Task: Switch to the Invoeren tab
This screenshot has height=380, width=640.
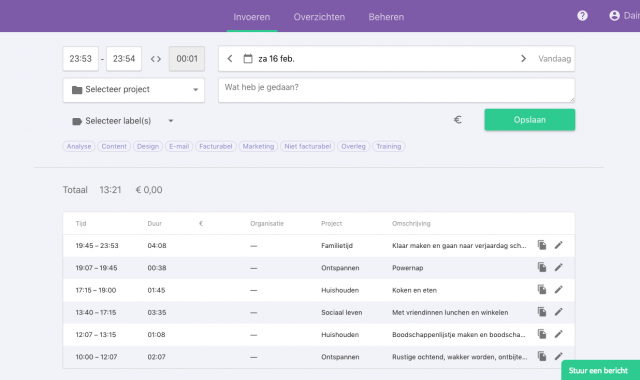Action: pos(251,17)
